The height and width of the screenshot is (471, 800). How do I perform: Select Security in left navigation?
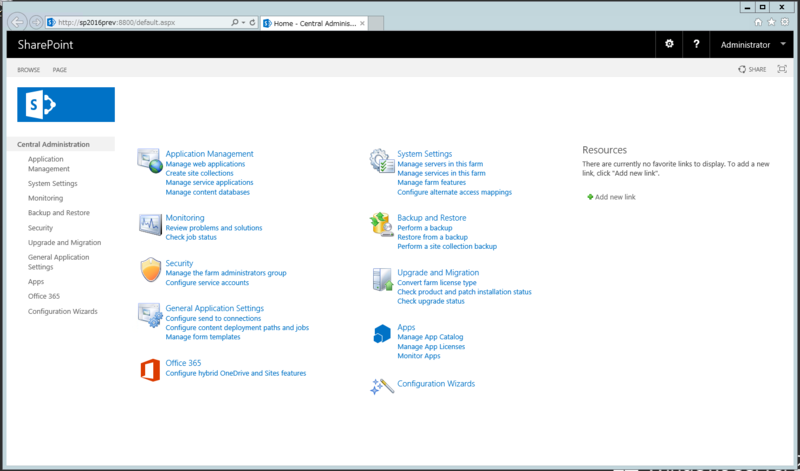(x=40, y=228)
